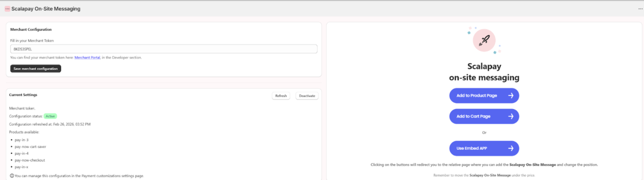Click the info icon beside Payment customizations note

pos(12,176)
